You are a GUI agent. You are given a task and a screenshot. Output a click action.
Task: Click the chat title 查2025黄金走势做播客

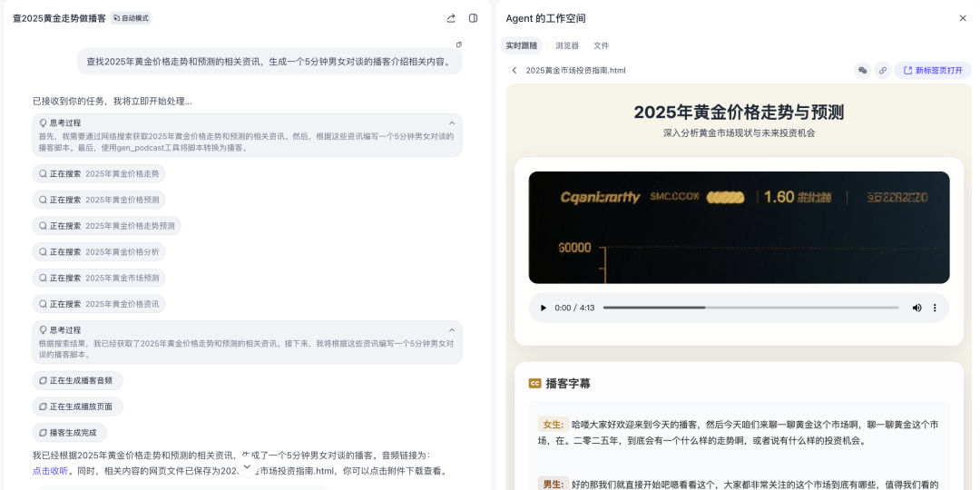59,18
